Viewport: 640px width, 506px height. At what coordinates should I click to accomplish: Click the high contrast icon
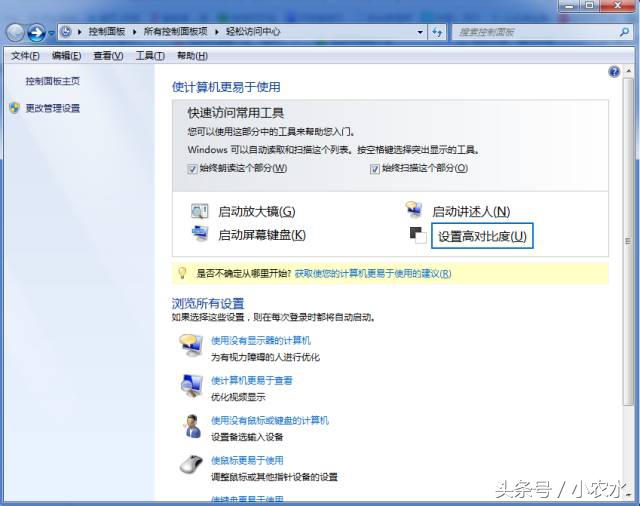click(x=418, y=235)
